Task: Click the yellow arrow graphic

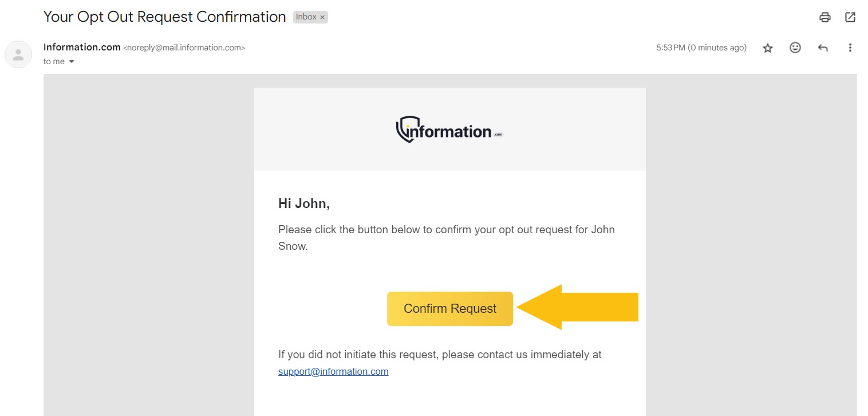Action: click(577, 308)
